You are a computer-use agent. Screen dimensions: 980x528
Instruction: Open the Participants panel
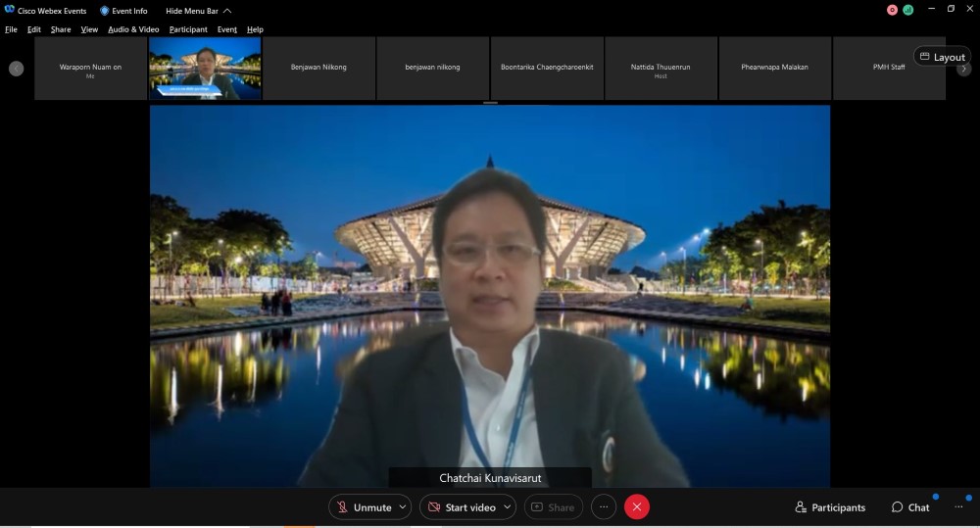coord(830,507)
